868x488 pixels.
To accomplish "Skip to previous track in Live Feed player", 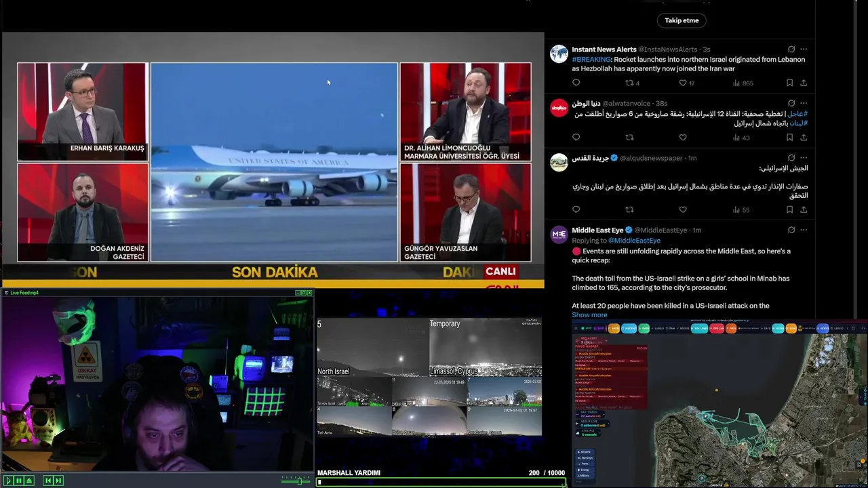I will pyautogui.click(x=48, y=481).
